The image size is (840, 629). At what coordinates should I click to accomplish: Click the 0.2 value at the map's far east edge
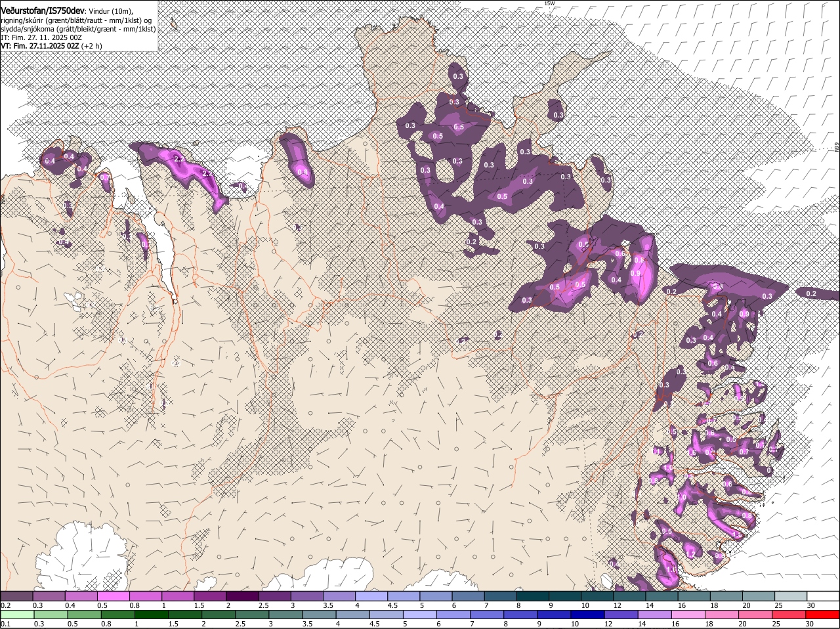tap(811, 293)
